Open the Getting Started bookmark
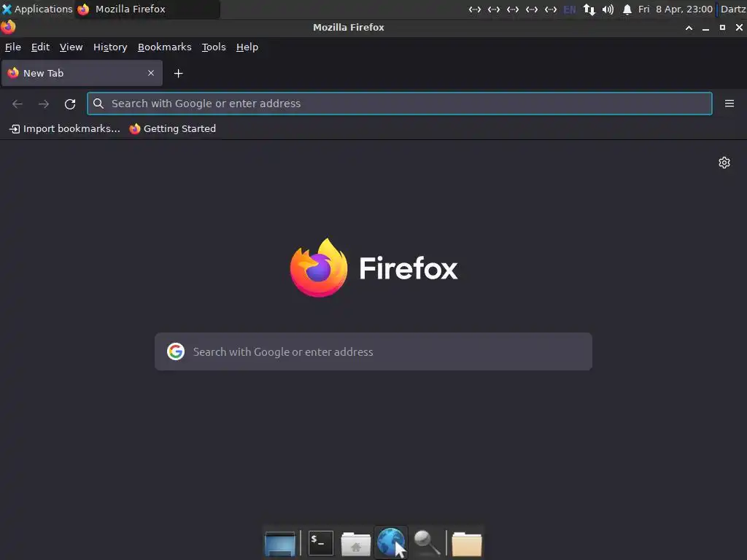 [172, 128]
